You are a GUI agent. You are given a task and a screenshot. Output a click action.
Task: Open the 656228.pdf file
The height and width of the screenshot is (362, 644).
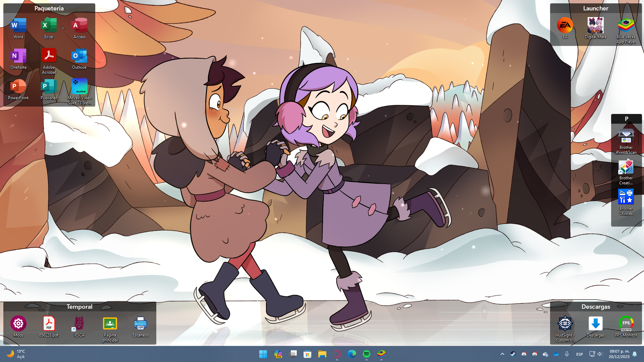click(49, 324)
